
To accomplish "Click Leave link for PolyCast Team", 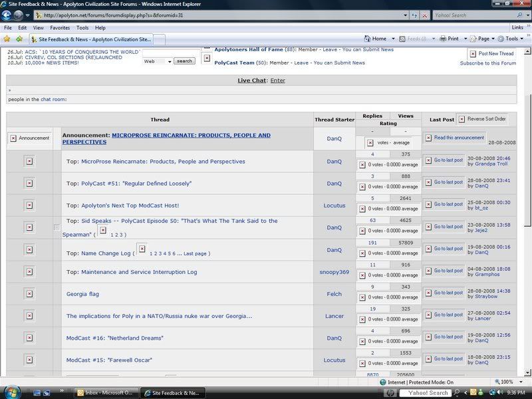I will (301, 63).
